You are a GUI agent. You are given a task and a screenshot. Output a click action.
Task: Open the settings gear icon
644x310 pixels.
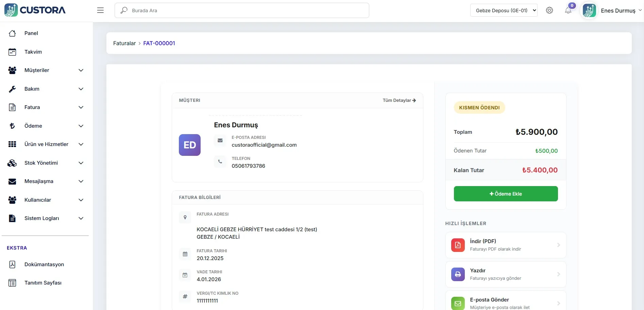[x=549, y=11]
